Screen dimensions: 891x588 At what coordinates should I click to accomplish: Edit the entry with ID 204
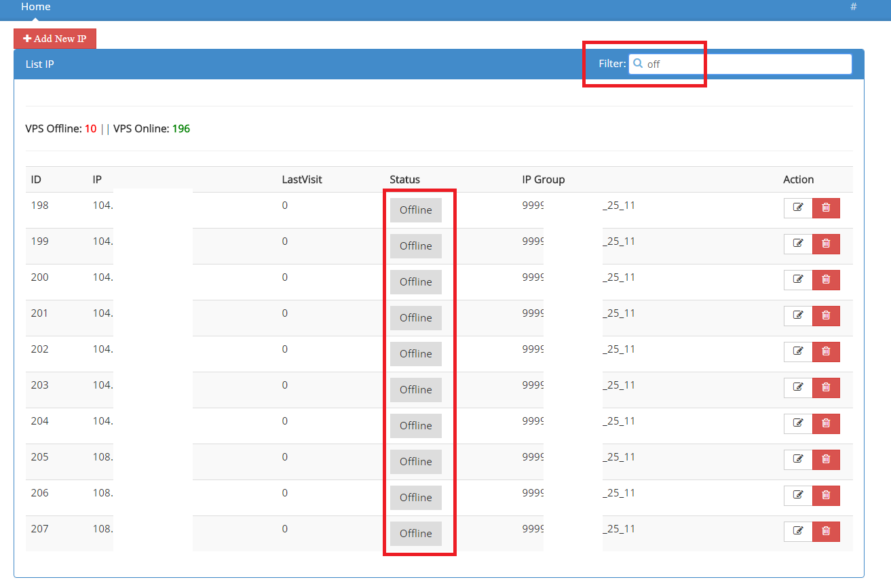pyautogui.click(x=798, y=424)
